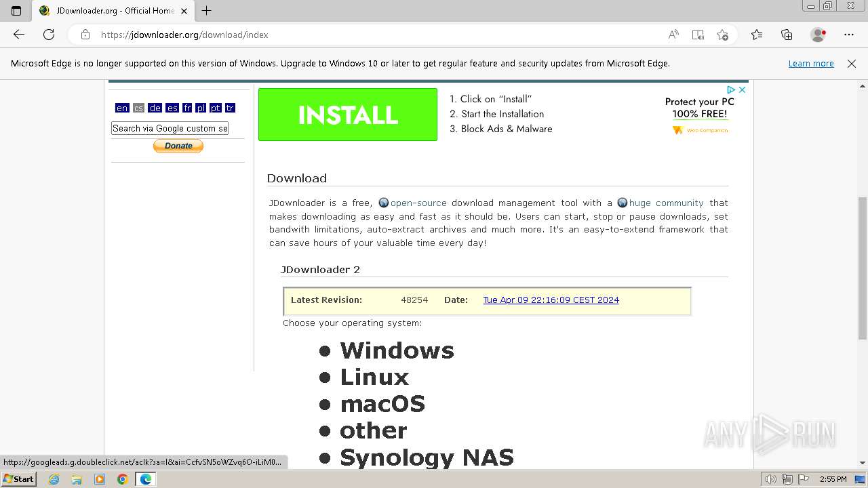
Task: Go back to the previous page
Action: [19, 35]
